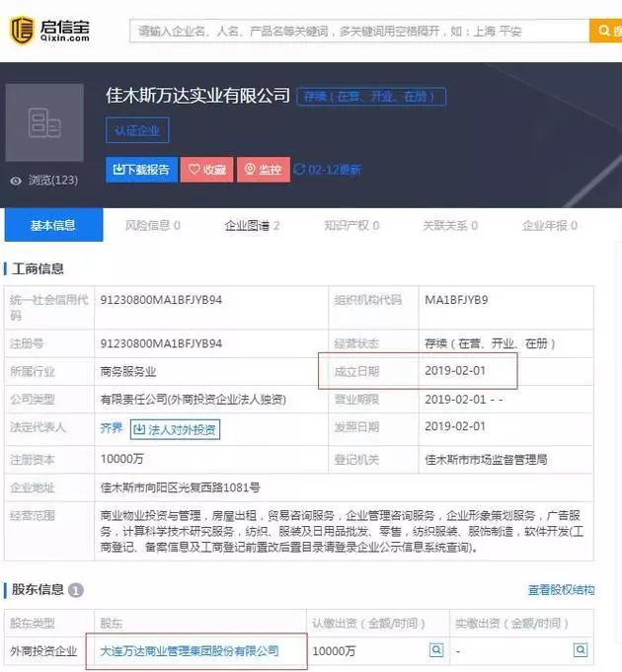Screen dimensions: 622x672
Task: Switch to the 企业图谱 tab
Action: click(252, 225)
